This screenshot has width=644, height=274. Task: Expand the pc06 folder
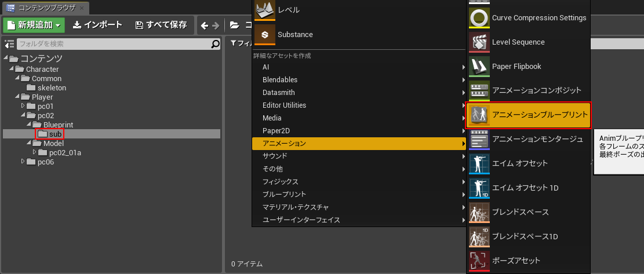click(23, 162)
